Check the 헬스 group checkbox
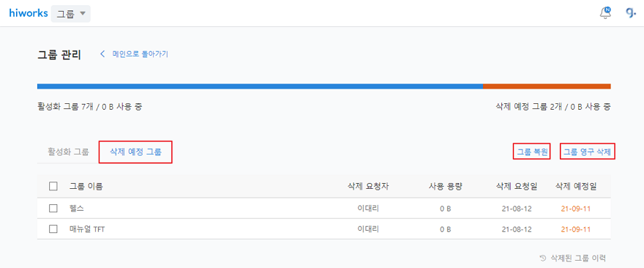 pyautogui.click(x=53, y=209)
